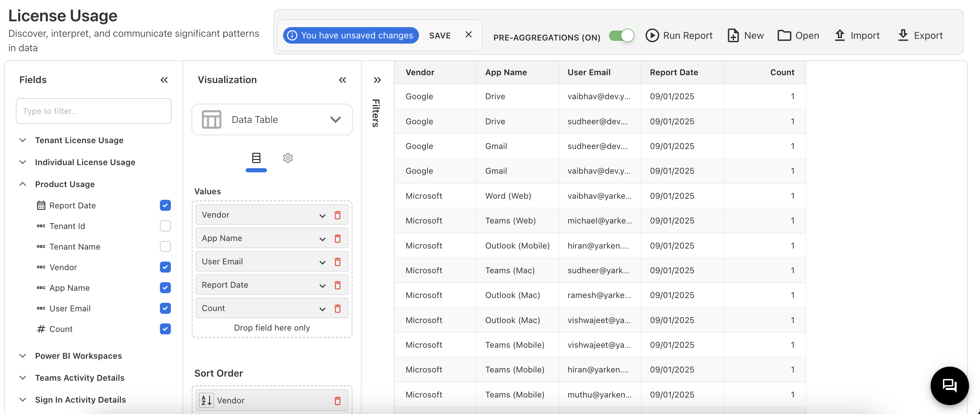Open the chat assistant bubble
The width and height of the screenshot is (980, 414).
(949, 386)
